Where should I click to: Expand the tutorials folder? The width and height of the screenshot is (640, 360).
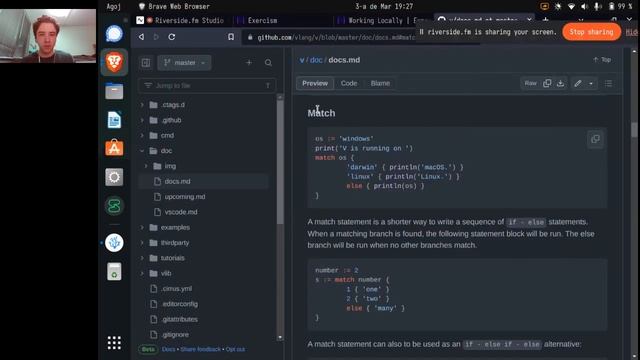click(142, 258)
